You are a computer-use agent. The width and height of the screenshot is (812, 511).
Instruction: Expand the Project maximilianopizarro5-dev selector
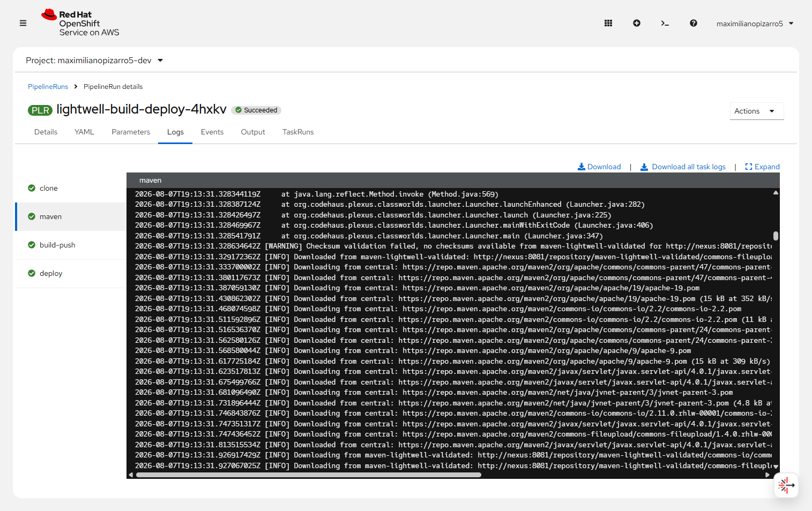point(94,61)
